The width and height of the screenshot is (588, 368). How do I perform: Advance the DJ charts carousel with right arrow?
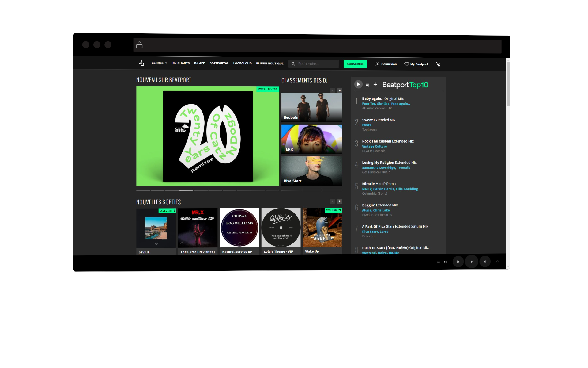(x=339, y=90)
